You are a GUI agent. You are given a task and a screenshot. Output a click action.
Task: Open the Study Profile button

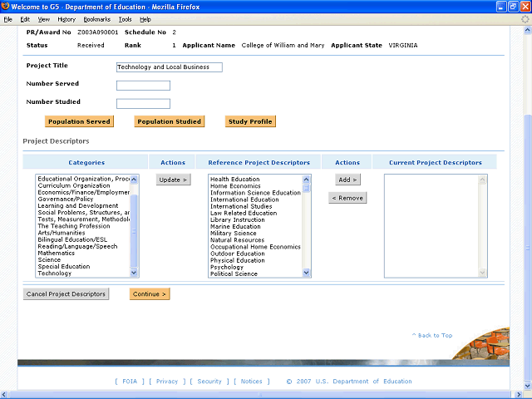tap(249, 121)
